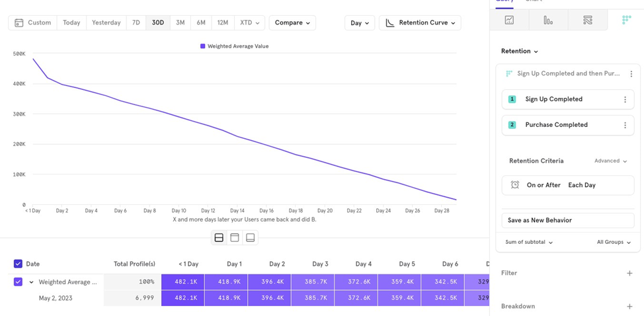Open the Insights line chart report tab
The width and height of the screenshot is (644, 316).
tap(509, 20)
